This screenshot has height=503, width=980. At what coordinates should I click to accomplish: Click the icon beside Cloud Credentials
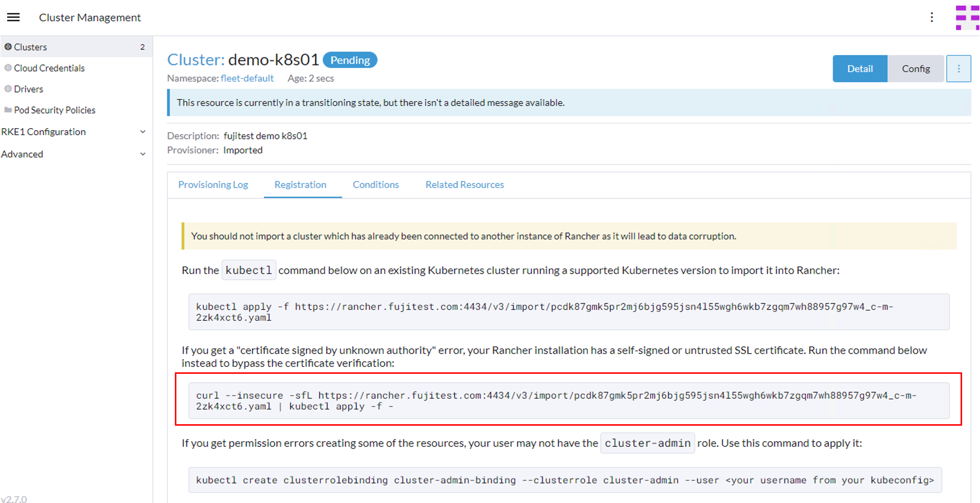click(x=8, y=68)
